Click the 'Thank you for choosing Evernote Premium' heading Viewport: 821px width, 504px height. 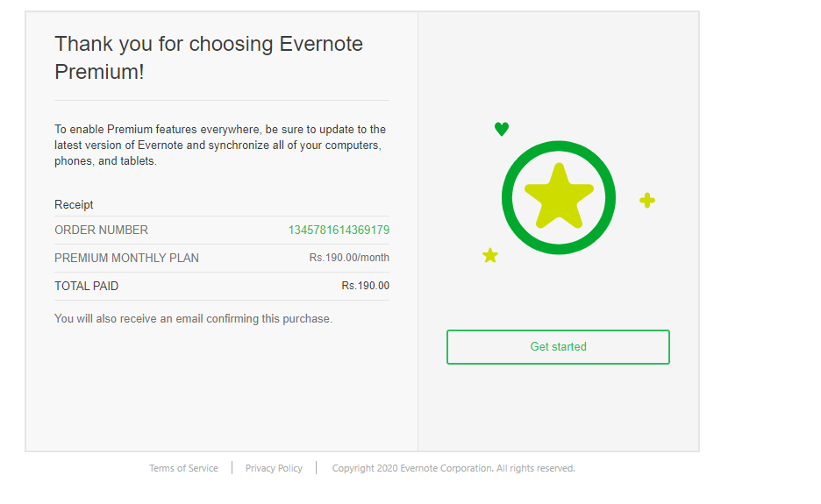[x=209, y=58]
